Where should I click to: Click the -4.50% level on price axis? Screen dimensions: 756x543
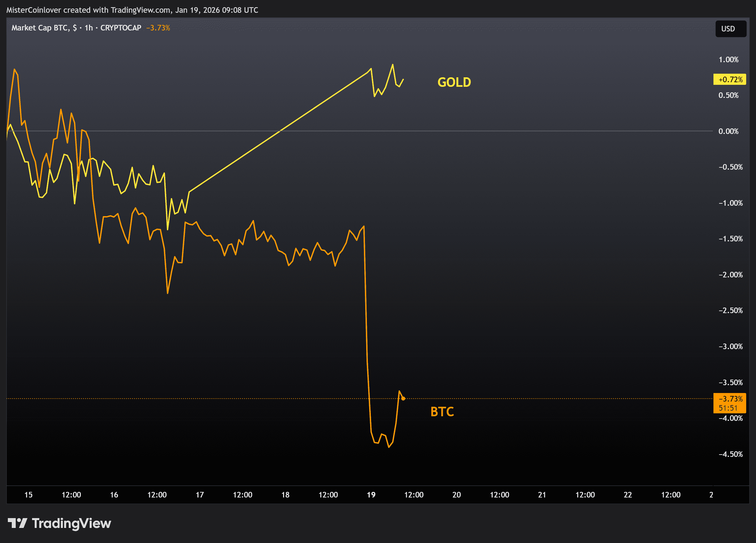(730, 454)
